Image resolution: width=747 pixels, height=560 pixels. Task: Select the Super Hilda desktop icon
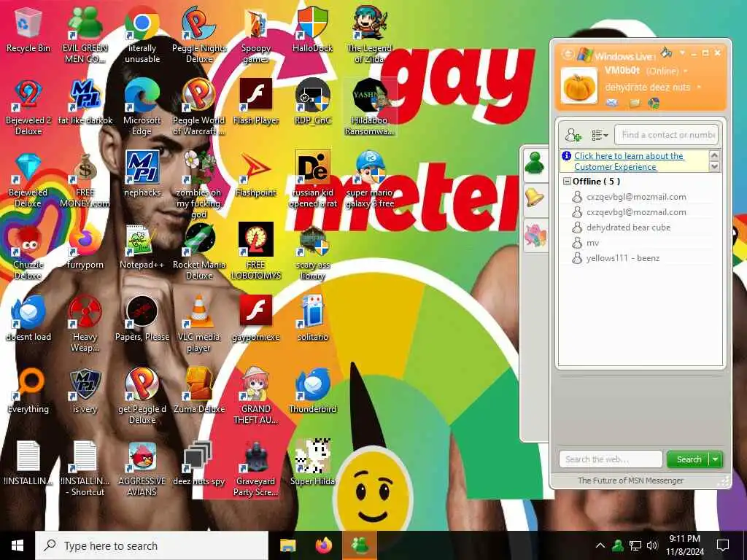(x=312, y=462)
